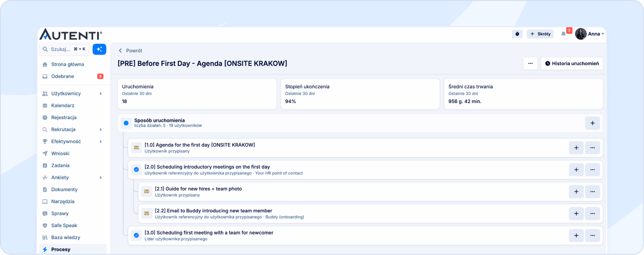644x255 pixels.
Task: Add a step after [3.0] Scheduling first meeting
Action: [576, 236]
